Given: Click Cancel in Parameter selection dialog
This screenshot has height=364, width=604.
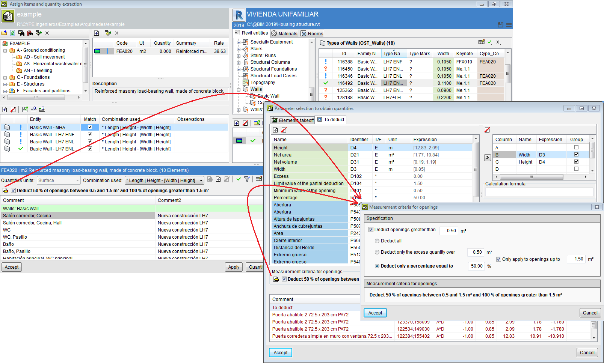Looking at the screenshot, I should pos(587,353).
